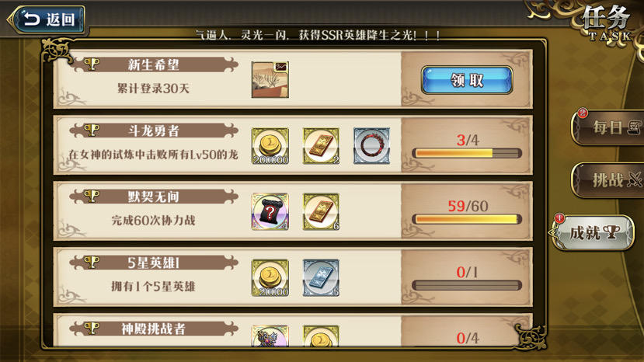The width and height of the screenshot is (644, 362).
Task: Tap the 59/60 progress bar for 默契无间
Action: coord(467,219)
